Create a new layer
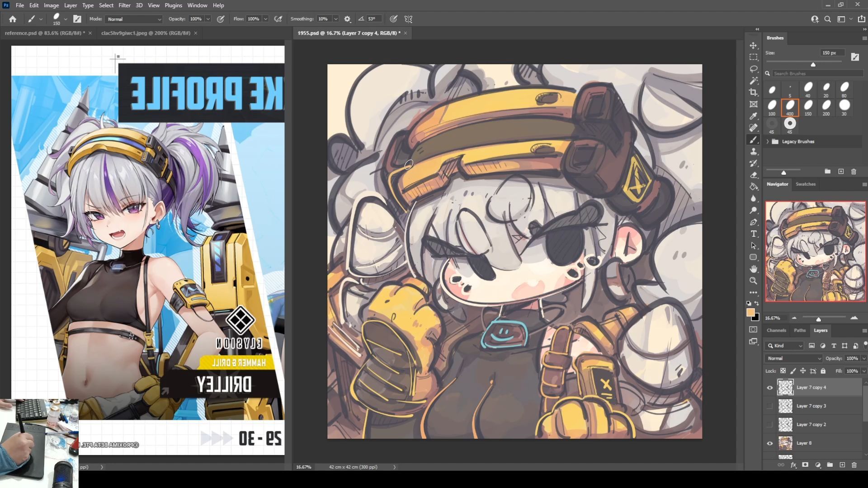The image size is (868, 488). click(842, 465)
